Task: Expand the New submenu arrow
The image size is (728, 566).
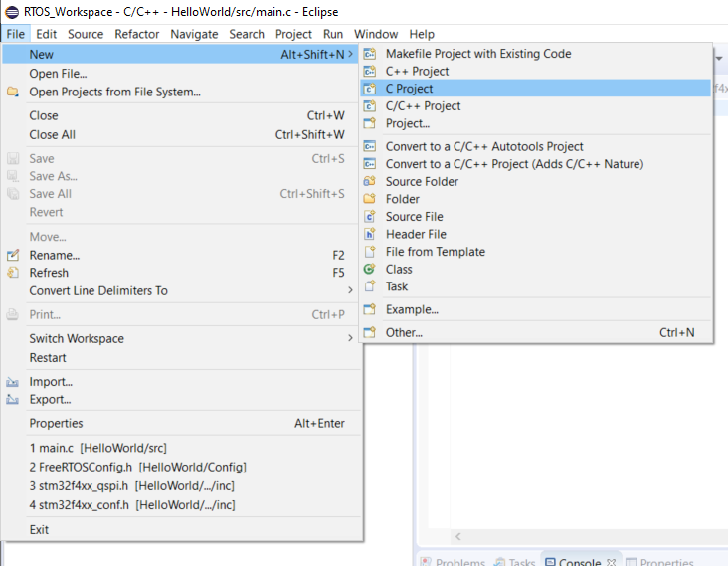Action: click(x=350, y=55)
